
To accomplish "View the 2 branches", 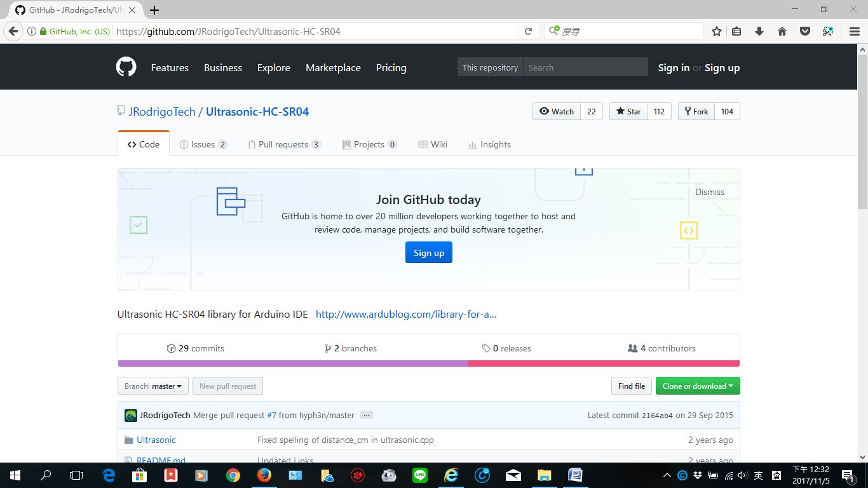I will [x=351, y=348].
